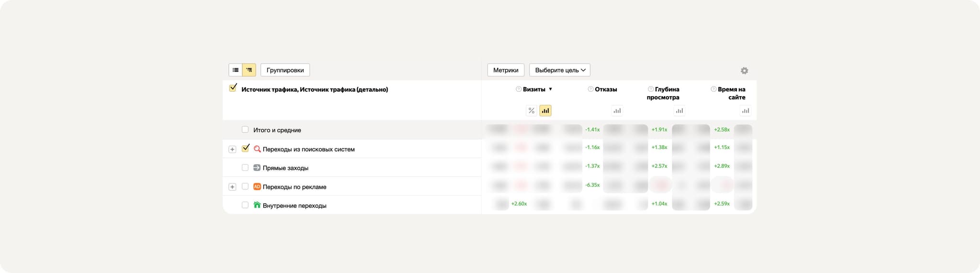Click chart icon under Время на сайте

[745, 111]
